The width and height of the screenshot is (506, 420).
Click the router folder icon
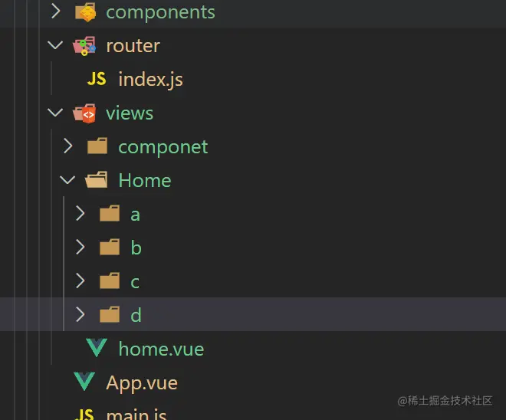(x=84, y=46)
